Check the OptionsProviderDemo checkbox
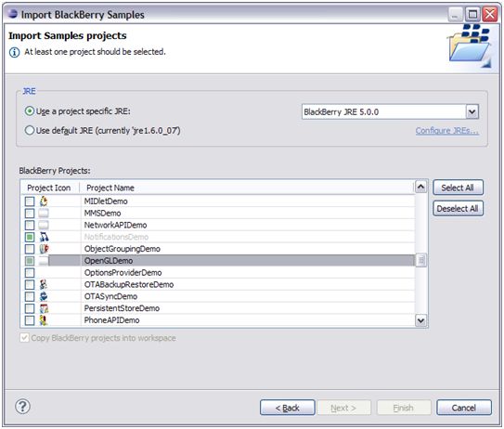504x429 pixels. point(30,273)
